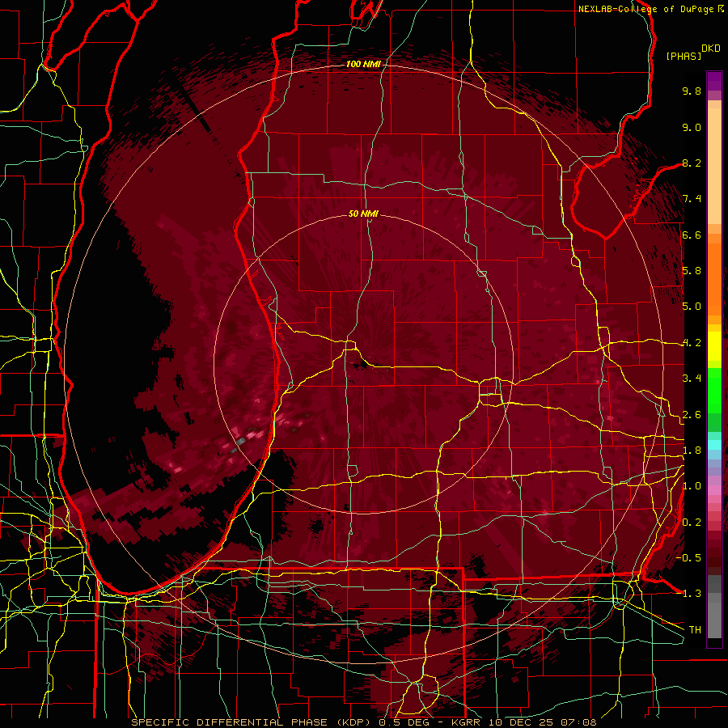Viewport: 728px width, 728px height.
Task: Click the 4.2 scale label
Action: [692, 343]
